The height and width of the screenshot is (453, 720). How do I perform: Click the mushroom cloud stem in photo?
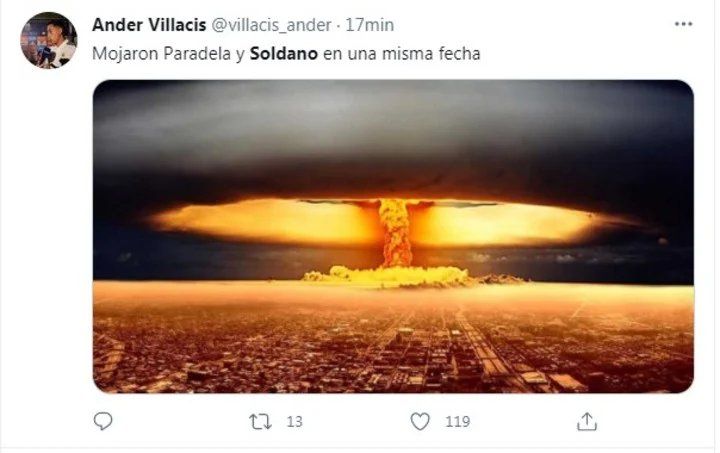pyautogui.click(x=395, y=233)
